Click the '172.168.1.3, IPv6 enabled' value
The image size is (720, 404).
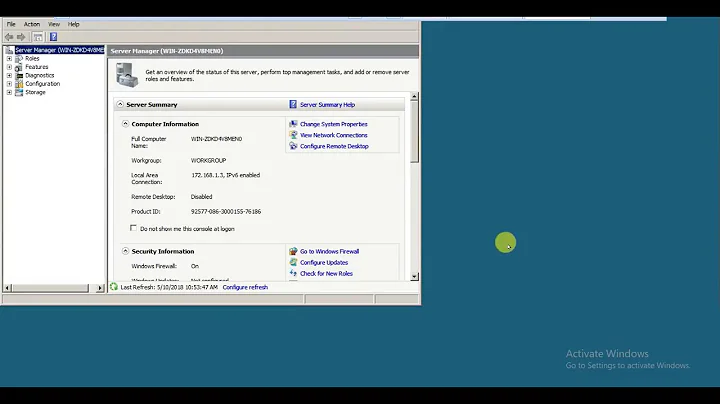pyautogui.click(x=225, y=175)
